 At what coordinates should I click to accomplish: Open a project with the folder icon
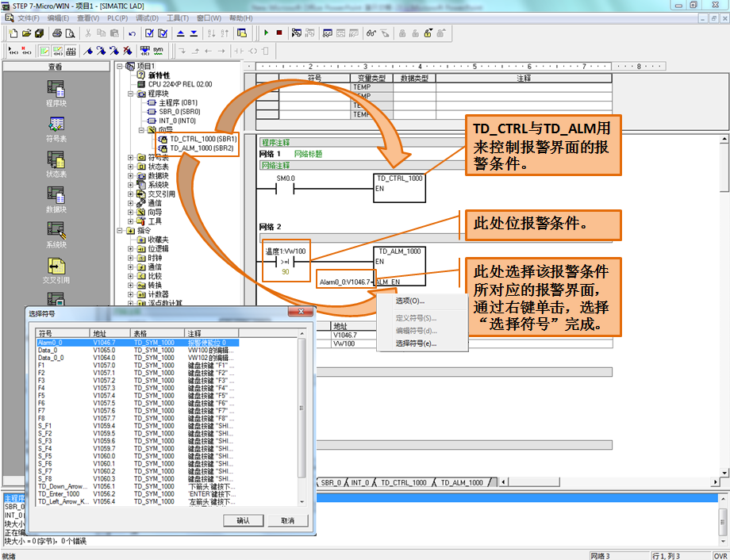pos(26,33)
